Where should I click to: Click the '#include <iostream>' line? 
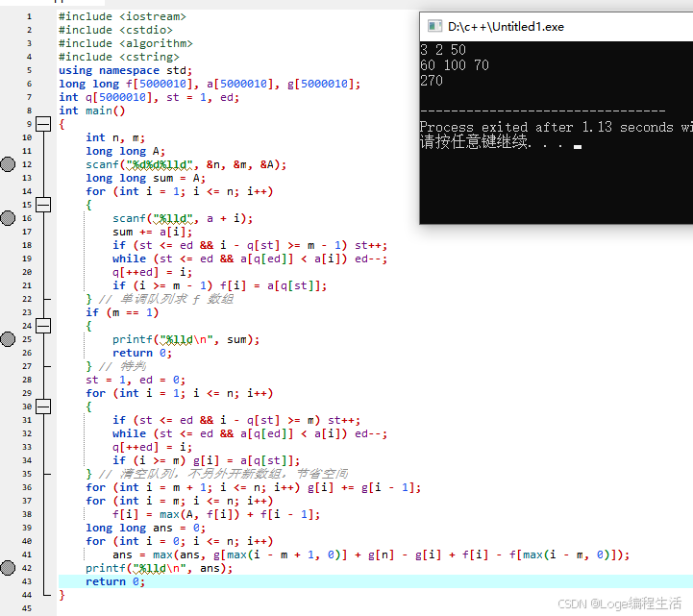click(122, 16)
